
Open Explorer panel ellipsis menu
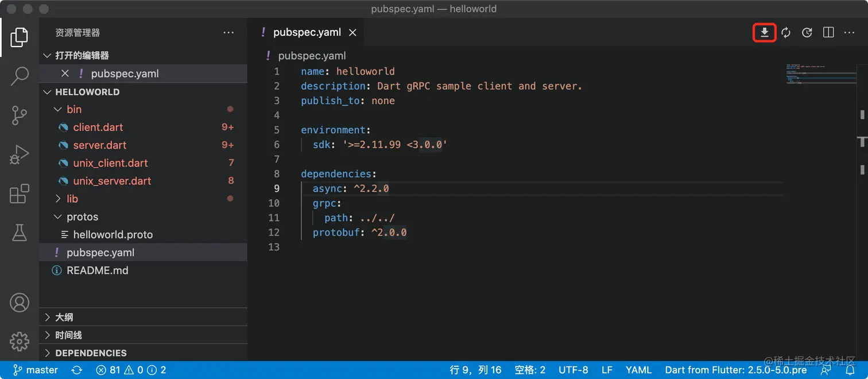(x=228, y=33)
